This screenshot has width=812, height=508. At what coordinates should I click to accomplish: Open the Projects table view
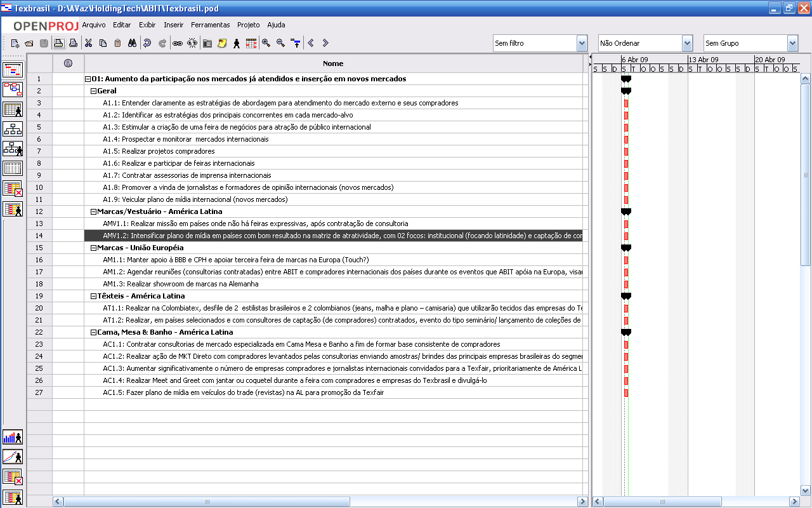coord(13,168)
